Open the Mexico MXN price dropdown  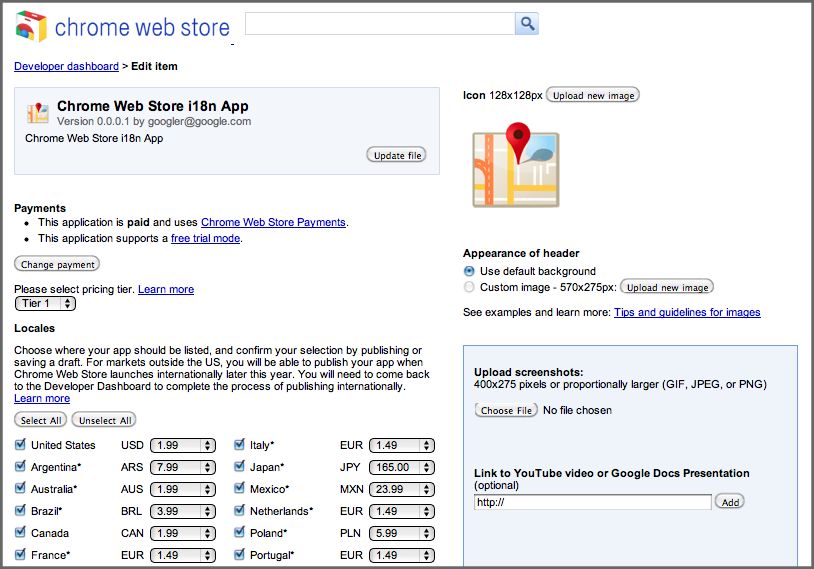click(402, 489)
